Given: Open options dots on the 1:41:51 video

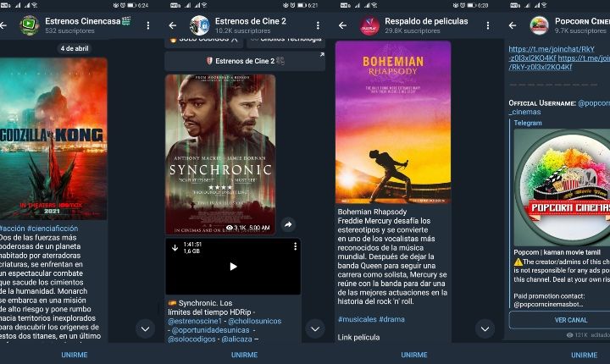Looking at the screenshot, I should pyautogui.click(x=295, y=245).
